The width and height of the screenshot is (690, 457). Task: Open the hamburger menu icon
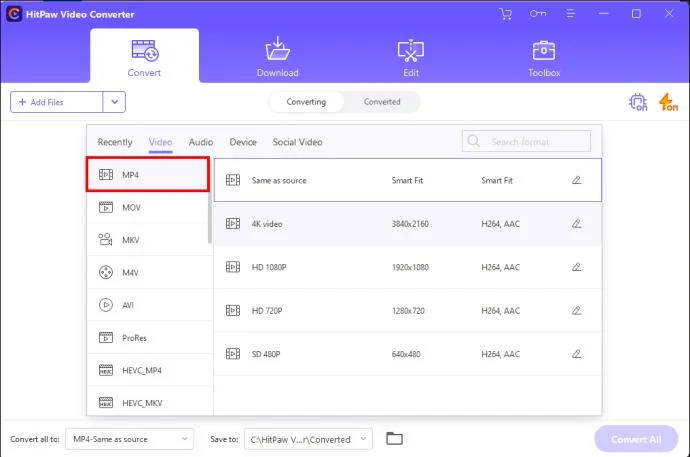(570, 14)
